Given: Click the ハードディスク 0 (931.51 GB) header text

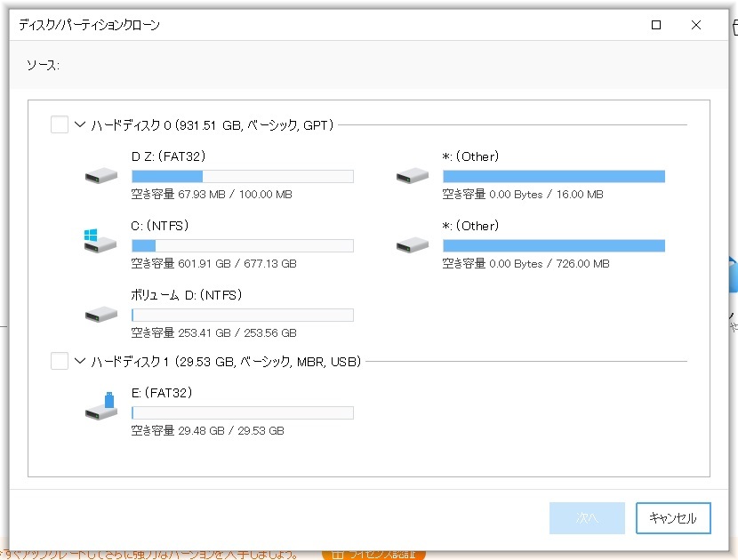Looking at the screenshot, I should point(213,125).
